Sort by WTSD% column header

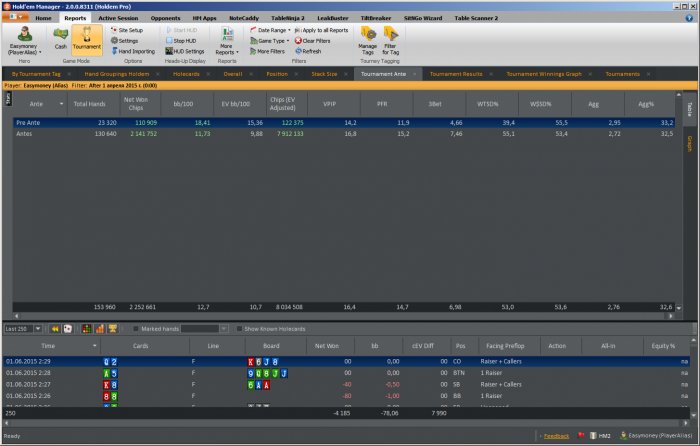click(488, 104)
